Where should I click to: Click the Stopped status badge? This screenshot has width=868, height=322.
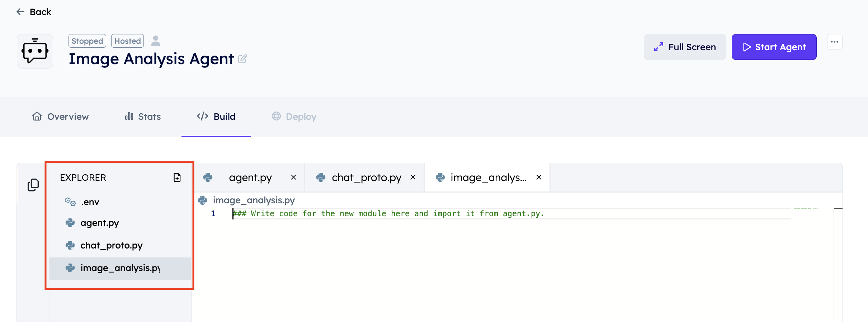(87, 41)
